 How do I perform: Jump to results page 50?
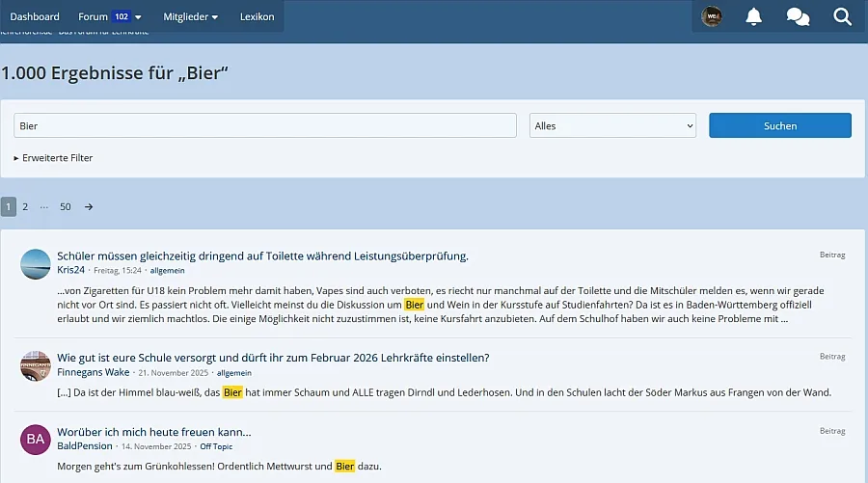click(66, 206)
